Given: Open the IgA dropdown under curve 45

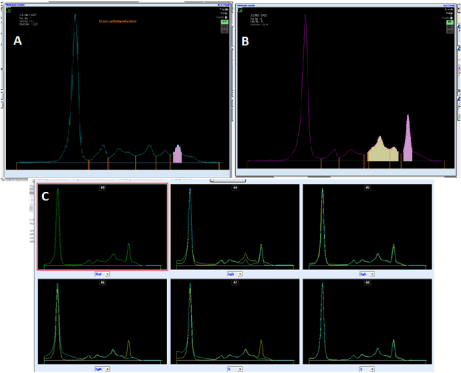Looking at the screenshot, I should (x=367, y=274).
